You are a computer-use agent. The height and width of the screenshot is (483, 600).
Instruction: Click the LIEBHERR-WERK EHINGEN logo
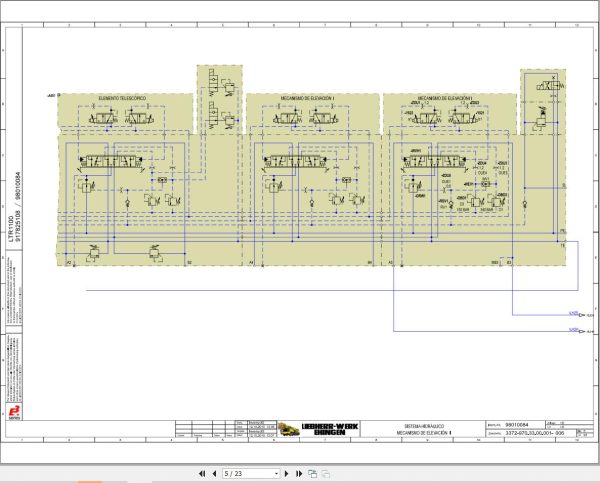(x=330, y=429)
